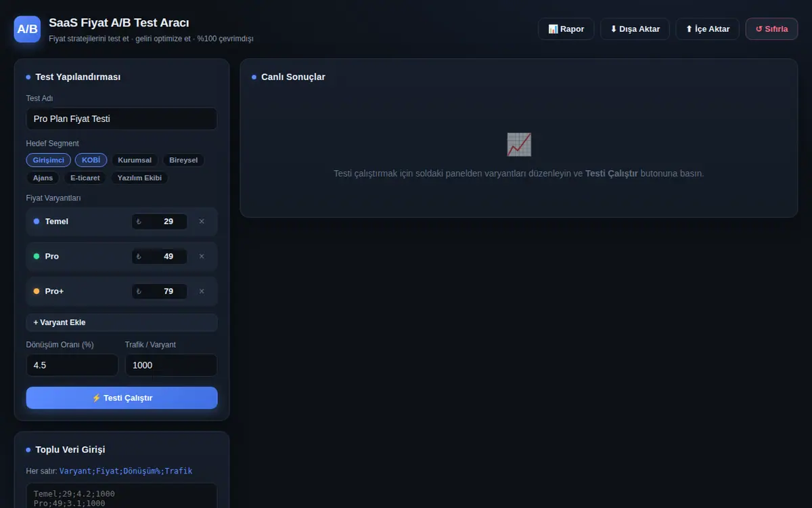Toggle the Ajans segment chip
Screen dimensions: 812x508
(43, 178)
